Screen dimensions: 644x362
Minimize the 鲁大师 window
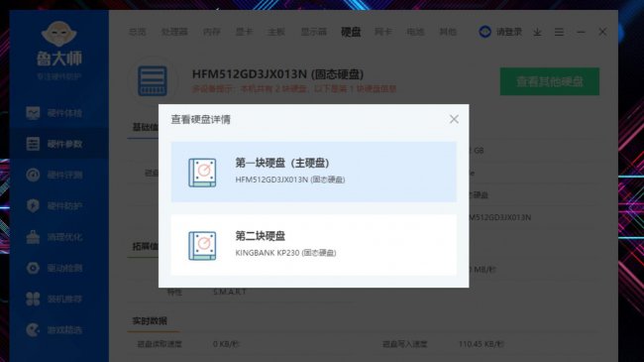pyautogui.click(x=581, y=32)
